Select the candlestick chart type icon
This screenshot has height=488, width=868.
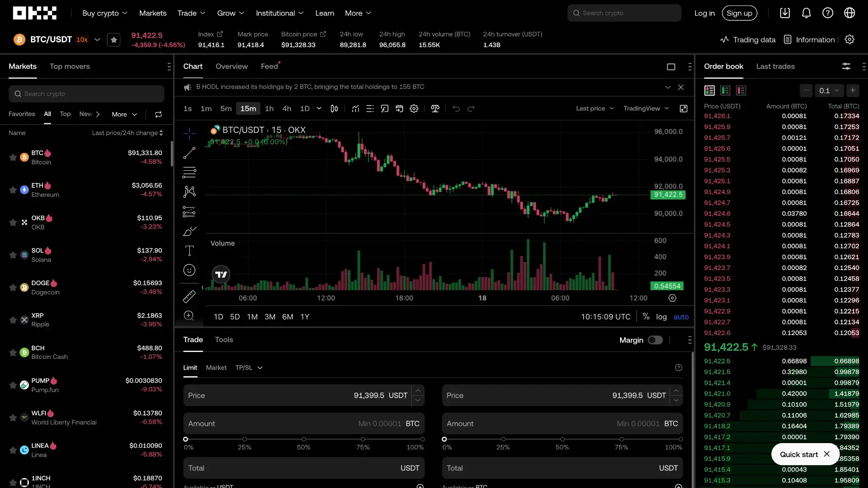[334, 108]
